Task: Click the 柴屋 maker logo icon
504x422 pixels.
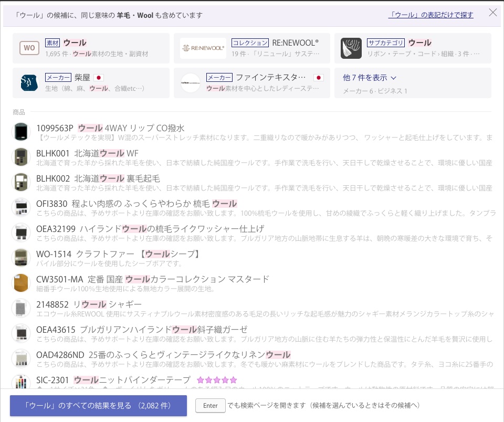Action: point(29,82)
